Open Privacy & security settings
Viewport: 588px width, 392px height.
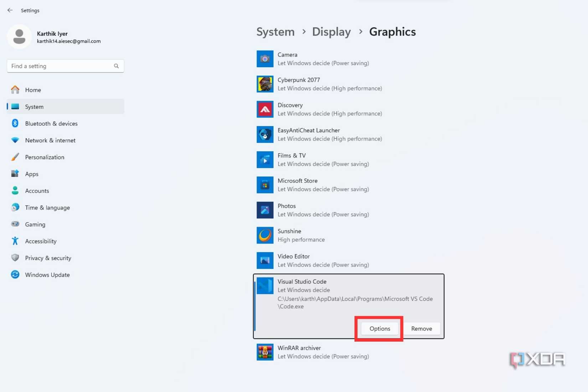[65, 258]
